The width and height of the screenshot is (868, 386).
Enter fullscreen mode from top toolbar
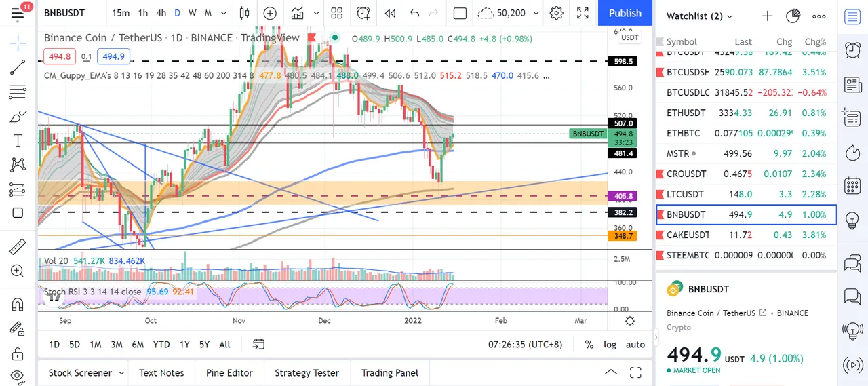point(583,13)
